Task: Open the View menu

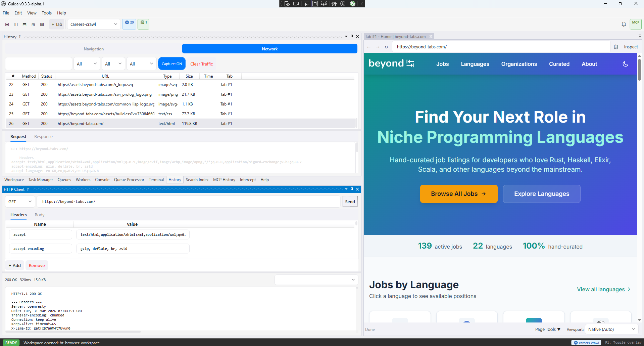Action: (32, 13)
